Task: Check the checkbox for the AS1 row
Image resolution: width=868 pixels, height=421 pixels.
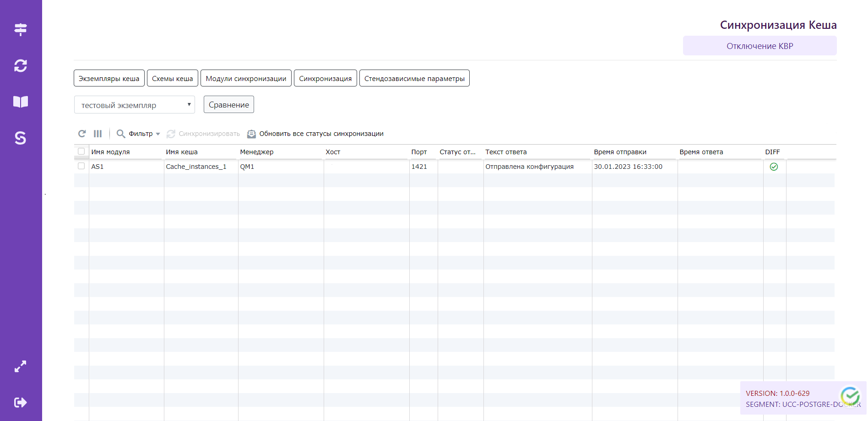Action: pos(81,166)
